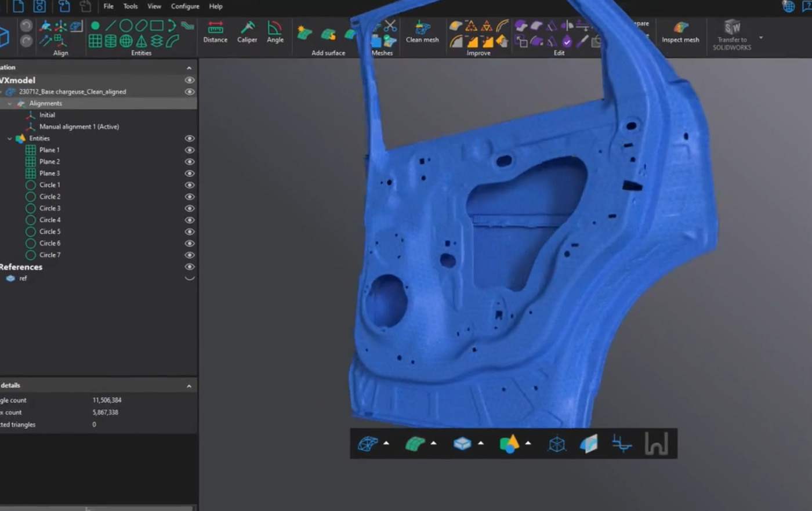Select the Distance measurement tool

pos(215,32)
